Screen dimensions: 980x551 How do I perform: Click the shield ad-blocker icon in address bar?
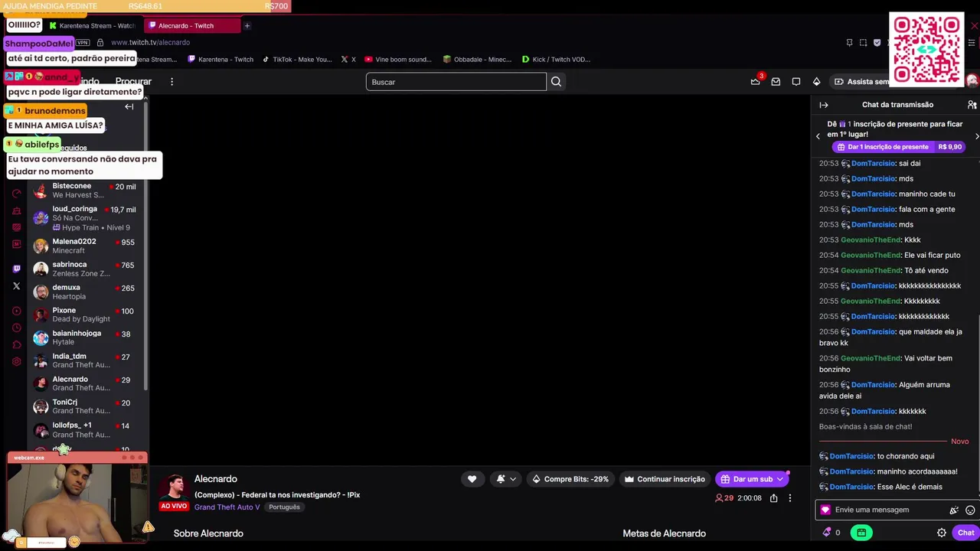[877, 43]
